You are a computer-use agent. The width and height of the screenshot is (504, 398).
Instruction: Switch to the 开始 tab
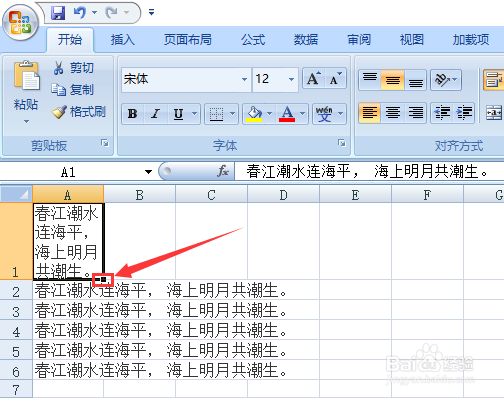pyautogui.click(x=70, y=40)
